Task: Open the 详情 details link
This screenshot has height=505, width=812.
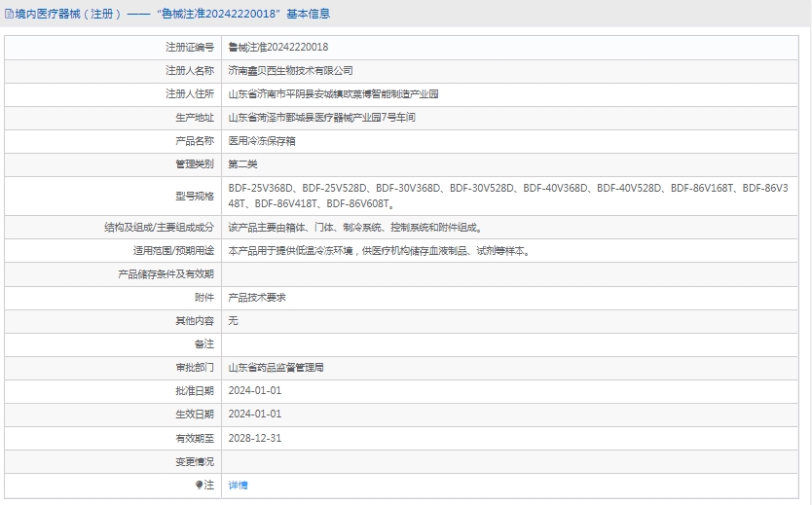Action: (238, 485)
